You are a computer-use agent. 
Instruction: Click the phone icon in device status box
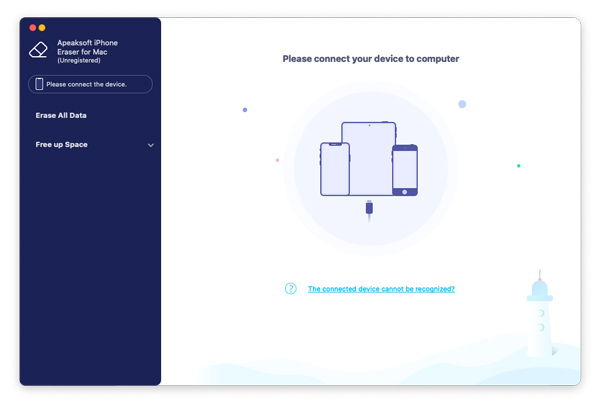pos(39,84)
